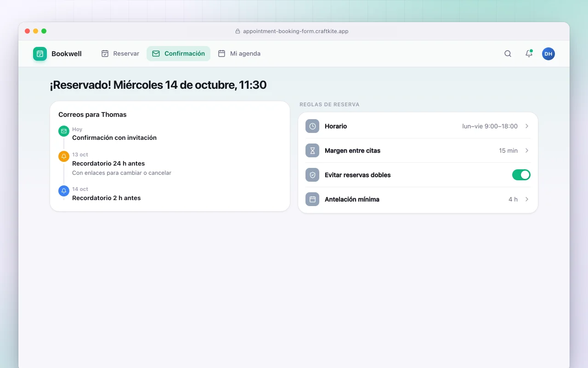Select the Confirmación tab
The width and height of the screenshot is (588, 368).
pos(178,53)
